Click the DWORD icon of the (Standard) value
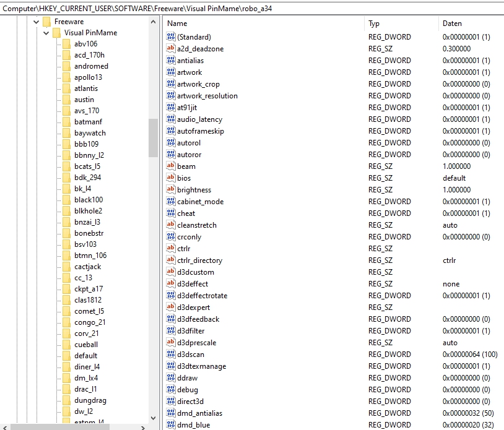This screenshot has width=504, height=430. point(171,37)
